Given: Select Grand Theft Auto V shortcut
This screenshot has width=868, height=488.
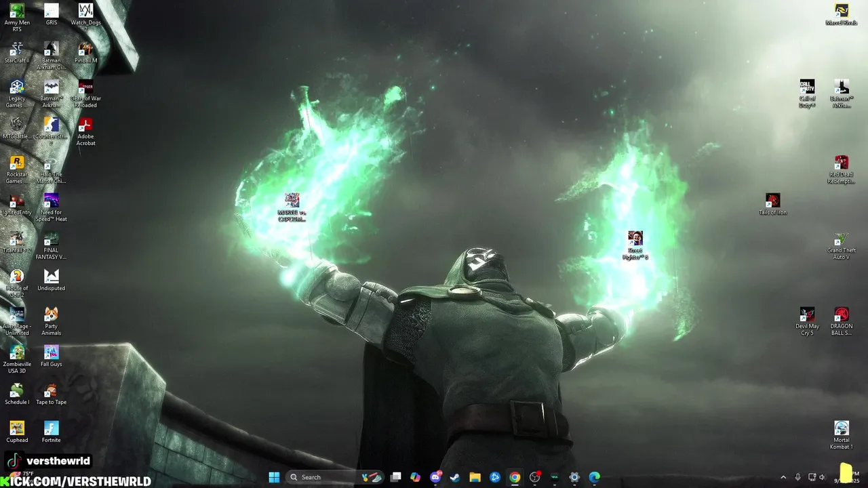Looking at the screenshot, I should [842, 245].
